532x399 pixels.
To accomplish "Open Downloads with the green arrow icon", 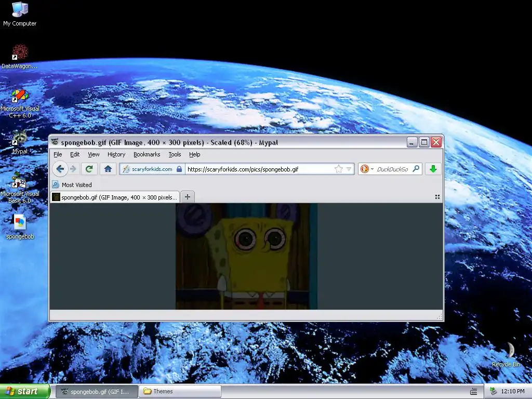I will 433,169.
